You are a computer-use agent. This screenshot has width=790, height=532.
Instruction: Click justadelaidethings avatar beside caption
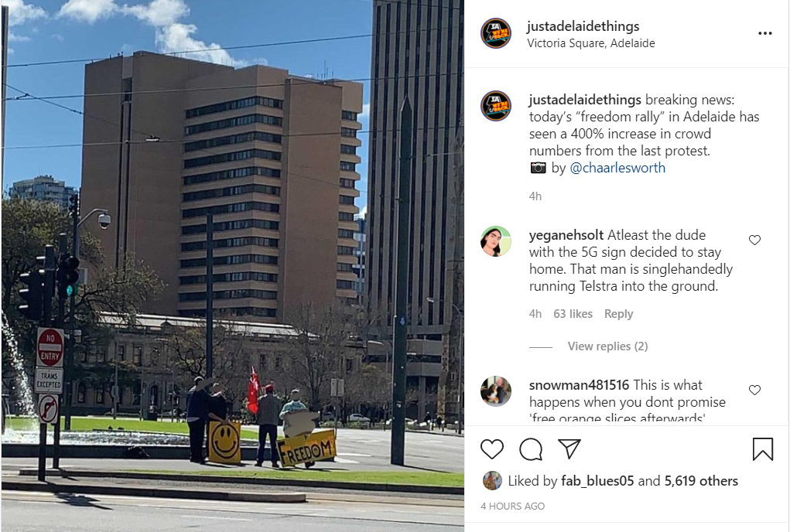[496, 106]
